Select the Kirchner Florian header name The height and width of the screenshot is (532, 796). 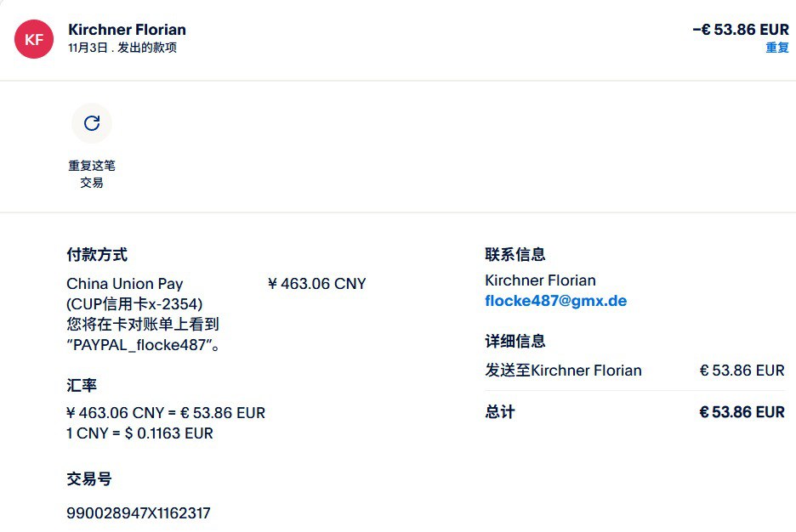[x=127, y=30]
